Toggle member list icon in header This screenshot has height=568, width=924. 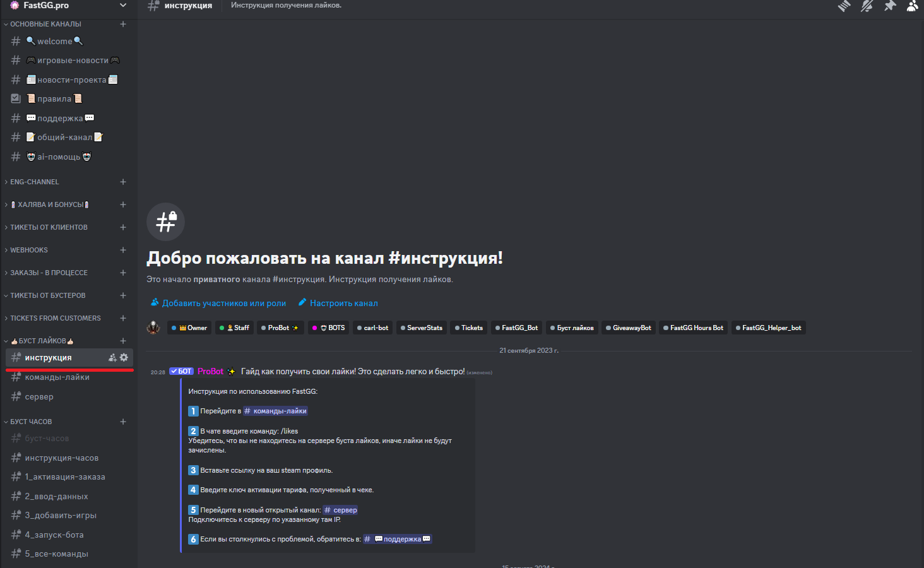coord(913,6)
